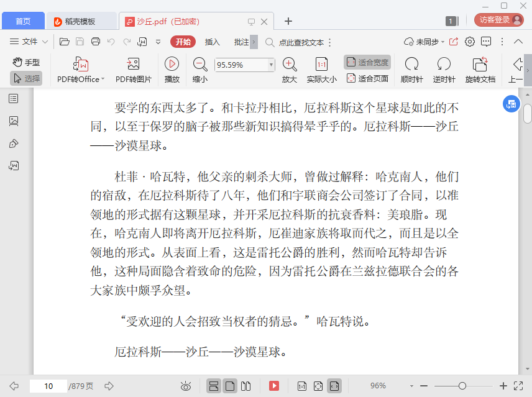Screen dimensions: 532x397
Task: Click status bar fit page icon
Action: (318, 386)
